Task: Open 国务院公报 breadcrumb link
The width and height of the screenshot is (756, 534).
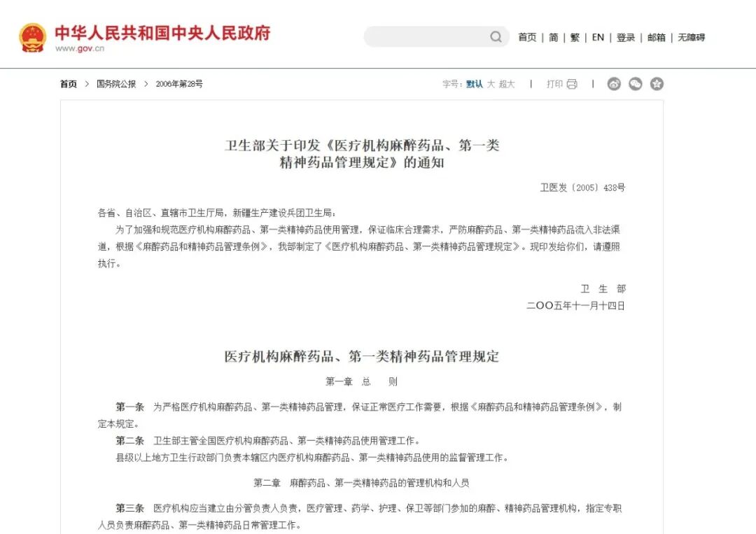Action: click(x=116, y=84)
